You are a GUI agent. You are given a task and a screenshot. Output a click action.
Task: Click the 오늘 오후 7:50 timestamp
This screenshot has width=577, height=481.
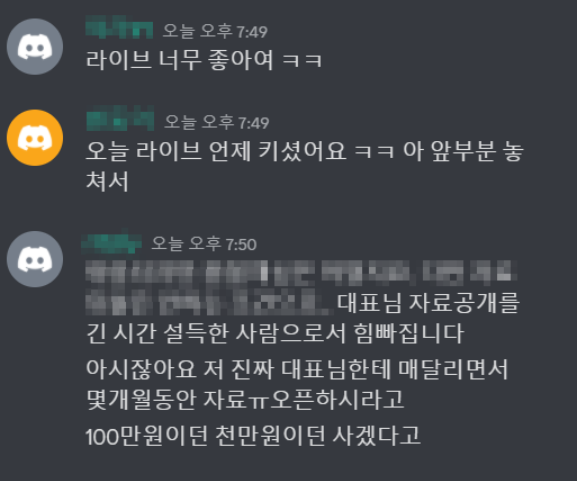click(204, 244)
